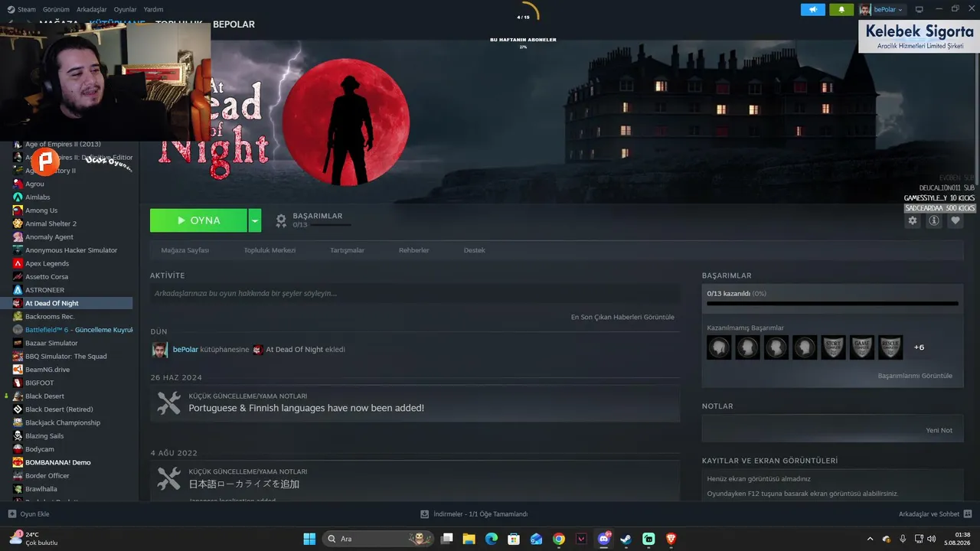Open Microsoft Edge from taskbar

[x=492, y=539]
